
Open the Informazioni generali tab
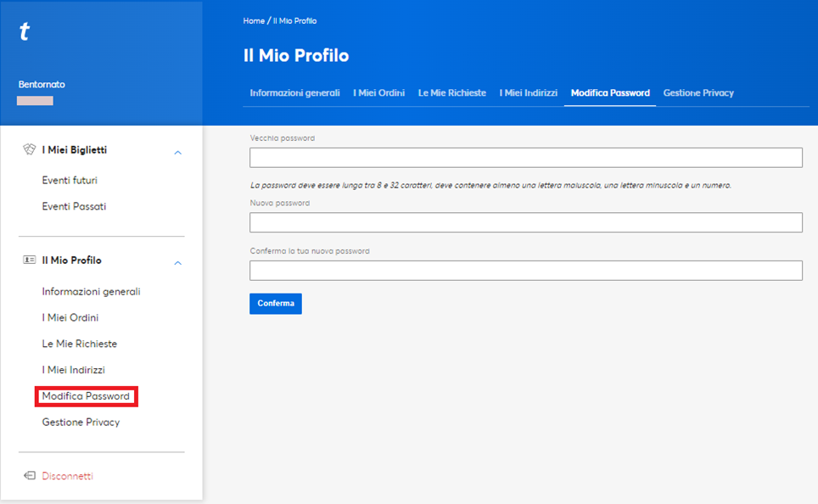tap(294, 93)
